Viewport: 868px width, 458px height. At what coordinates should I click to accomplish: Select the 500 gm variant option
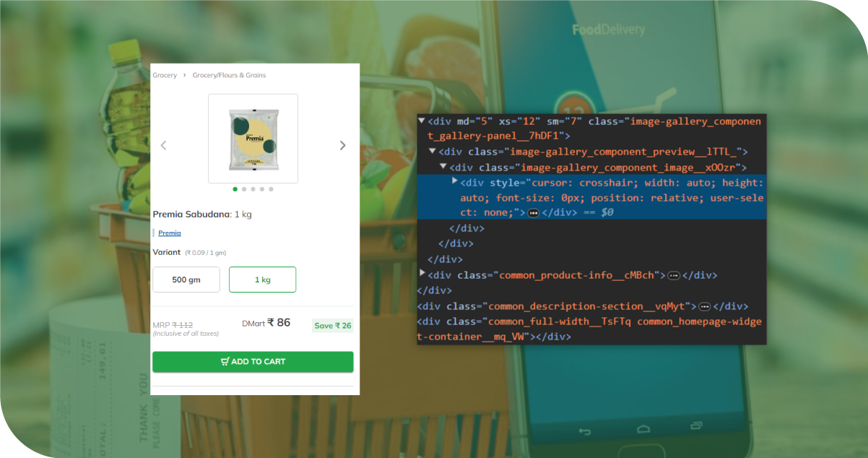186,280
